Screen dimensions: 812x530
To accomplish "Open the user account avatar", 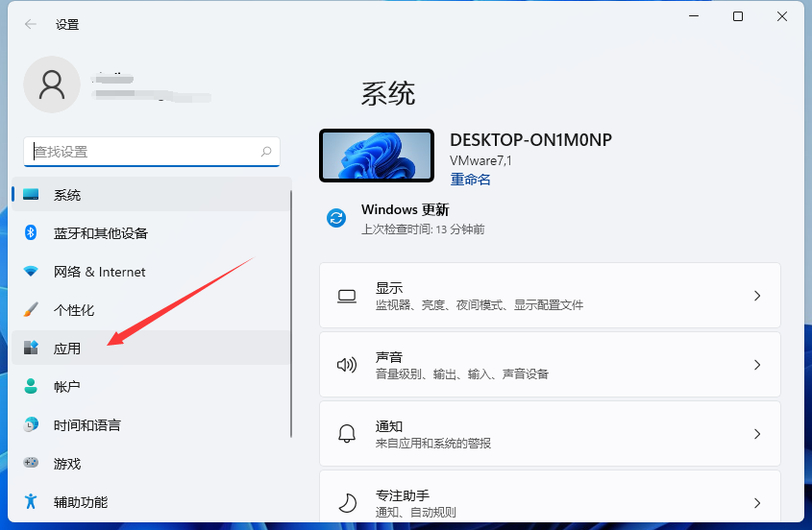I will click(x=52, y=84).
